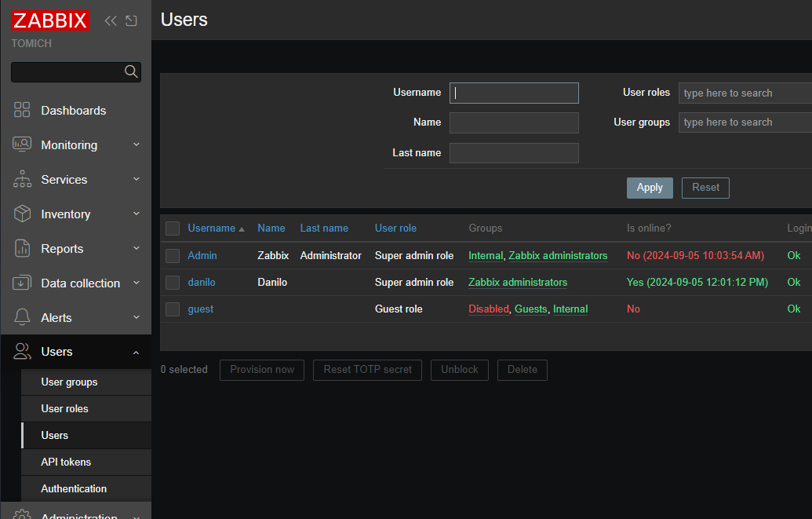Open the Dashboards menu item
Screen dimensions: 812x519
(75, 111)
